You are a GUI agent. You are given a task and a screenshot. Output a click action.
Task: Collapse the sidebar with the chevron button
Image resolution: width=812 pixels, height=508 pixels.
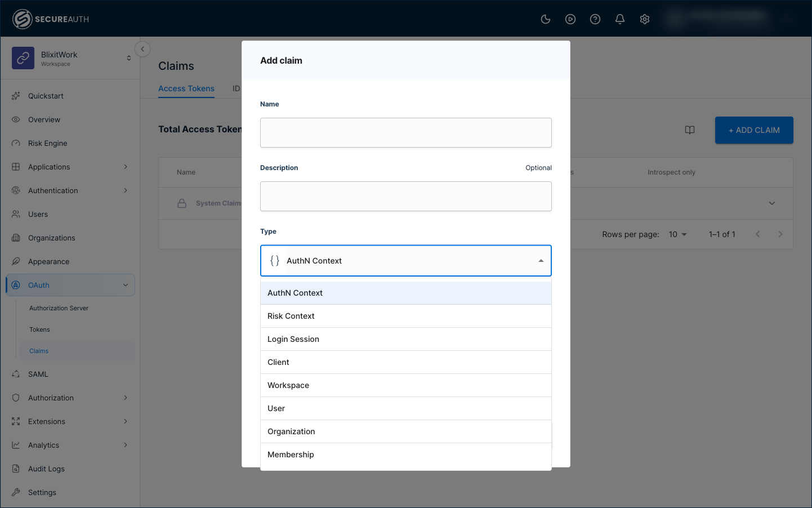coord(142,49)
